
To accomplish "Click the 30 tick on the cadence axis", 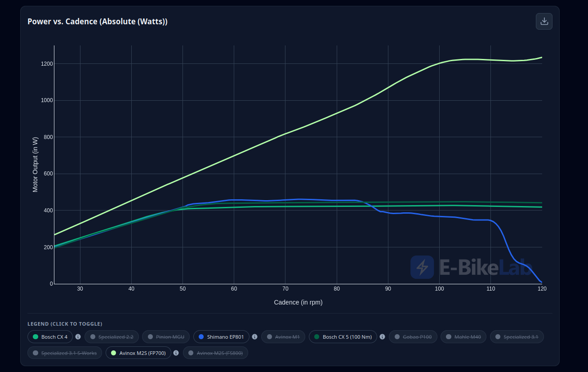I will [80, 289].
